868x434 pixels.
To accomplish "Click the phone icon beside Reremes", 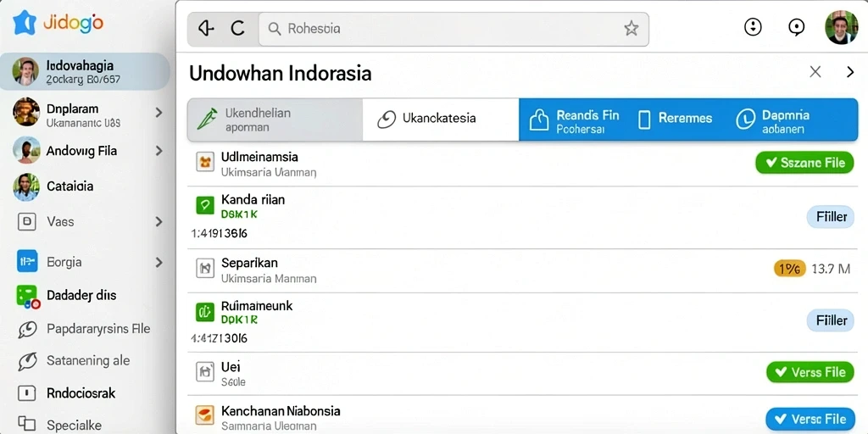I will pos(644,119).
